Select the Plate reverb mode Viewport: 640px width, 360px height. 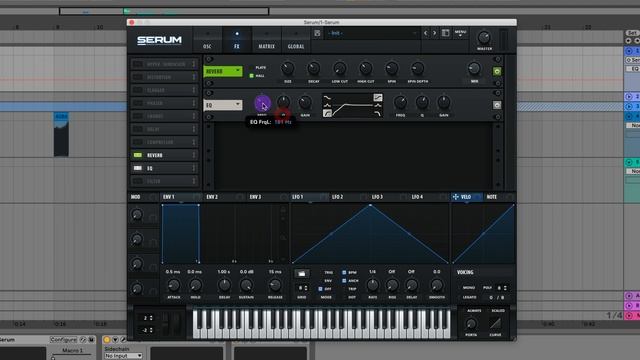coord(258,67)
